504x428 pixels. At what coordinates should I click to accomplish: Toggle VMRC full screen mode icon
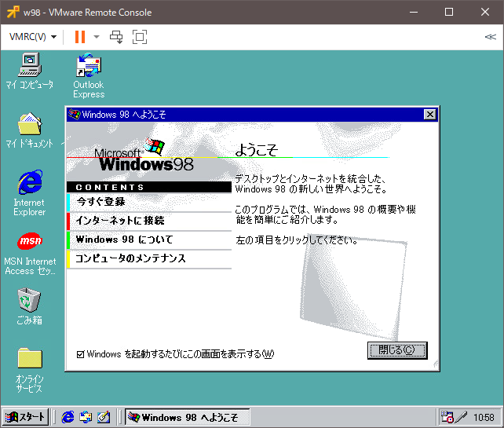tap(140, 37)
